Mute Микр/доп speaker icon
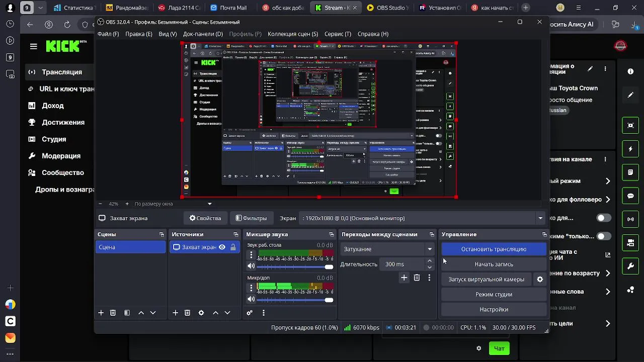The height and width of the screenshot is (362, 644). coord(251,299)
